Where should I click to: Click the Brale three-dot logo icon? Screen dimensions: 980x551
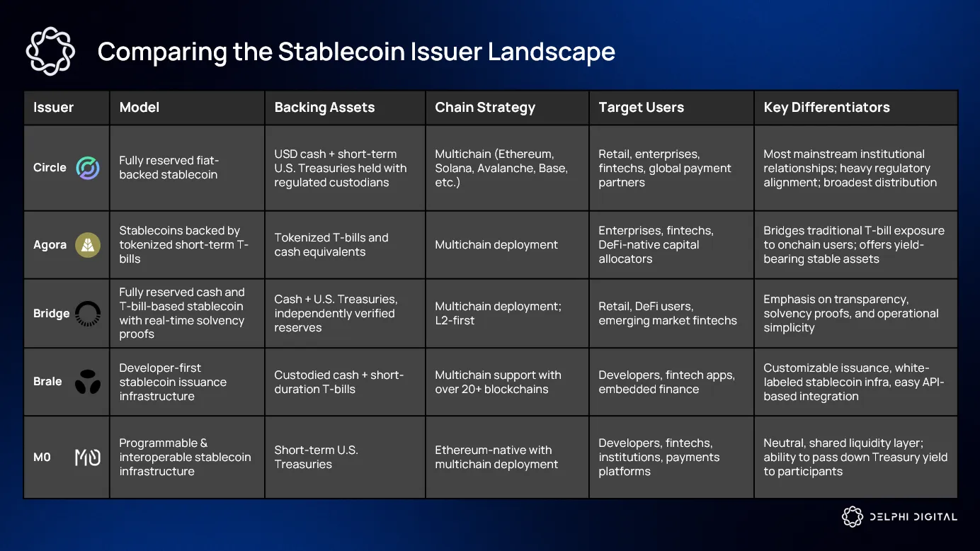[88, 382]
